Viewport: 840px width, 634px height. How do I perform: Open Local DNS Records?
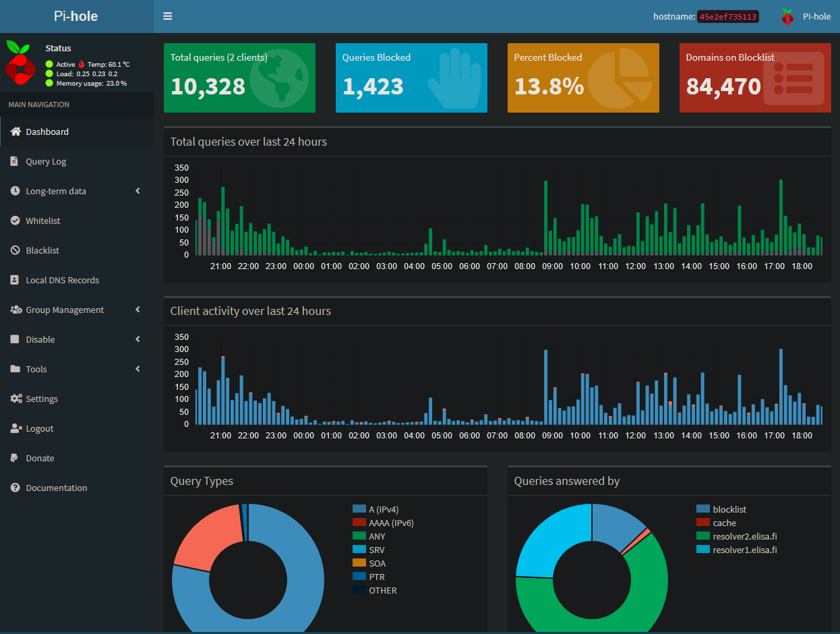77,280
